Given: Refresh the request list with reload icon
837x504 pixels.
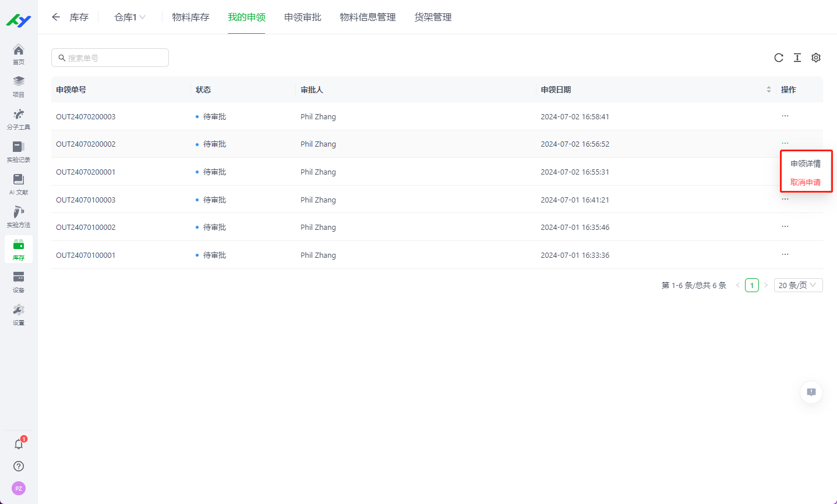Looking at the screenshot, I should point(779,58).
